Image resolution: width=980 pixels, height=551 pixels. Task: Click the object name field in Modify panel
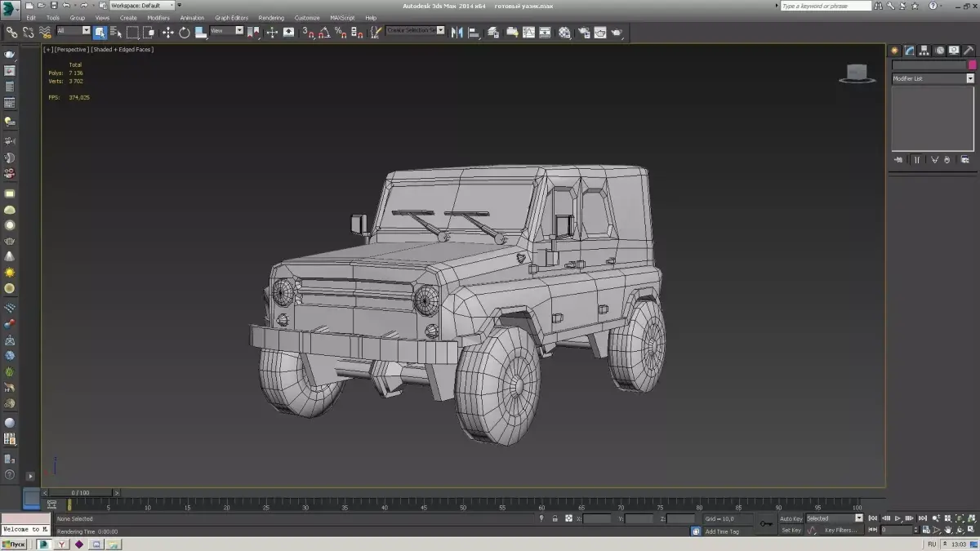coord(929,65)
